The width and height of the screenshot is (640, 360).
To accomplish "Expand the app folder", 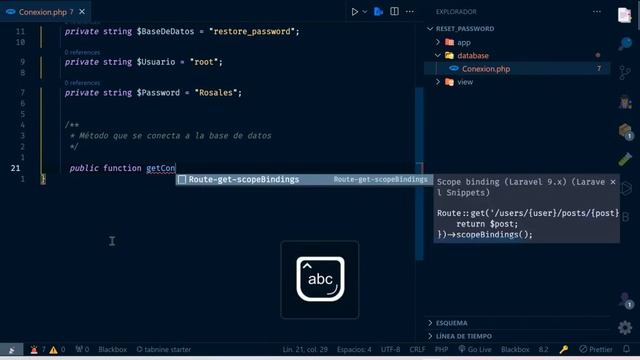I will coord(438,42).
